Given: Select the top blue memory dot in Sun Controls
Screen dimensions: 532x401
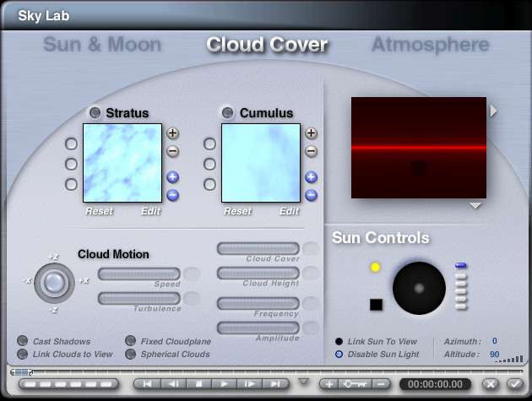Looking at the screenshot, I should [461, 265].
